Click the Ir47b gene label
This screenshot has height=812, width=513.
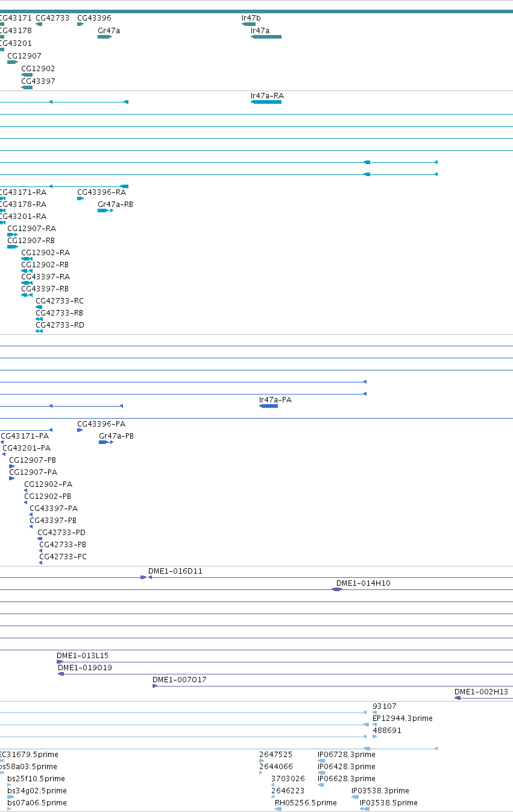251,18
